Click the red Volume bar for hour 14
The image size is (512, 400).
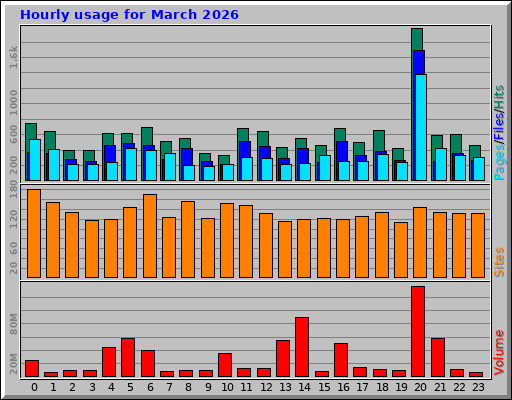tap(302, 347)
